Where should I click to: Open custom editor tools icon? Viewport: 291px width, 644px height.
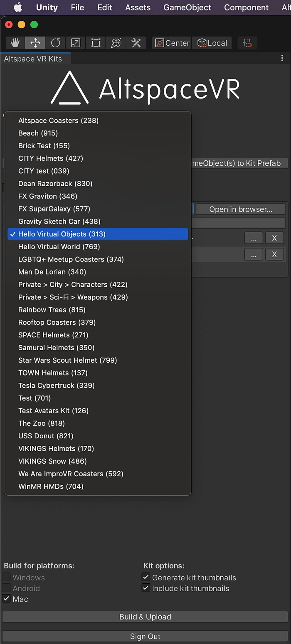[x=136, y=43]
